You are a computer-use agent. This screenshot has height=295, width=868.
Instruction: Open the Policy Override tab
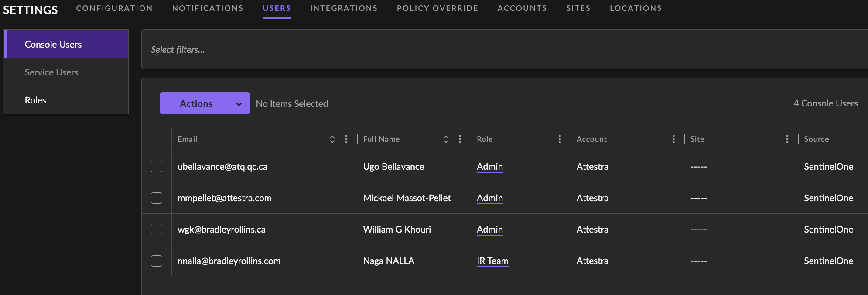(437, 8)
